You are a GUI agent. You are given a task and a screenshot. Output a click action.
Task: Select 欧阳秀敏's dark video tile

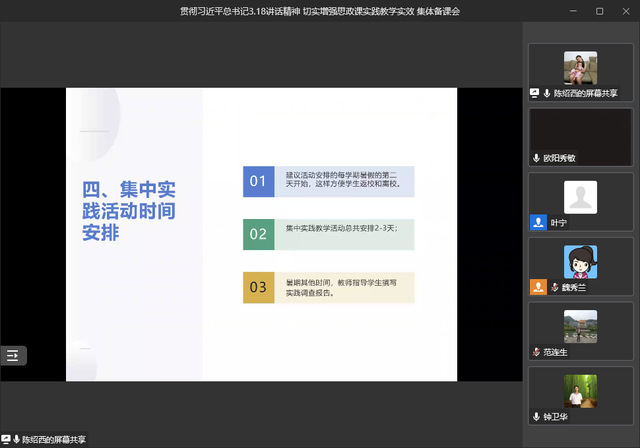pos(580,131)
